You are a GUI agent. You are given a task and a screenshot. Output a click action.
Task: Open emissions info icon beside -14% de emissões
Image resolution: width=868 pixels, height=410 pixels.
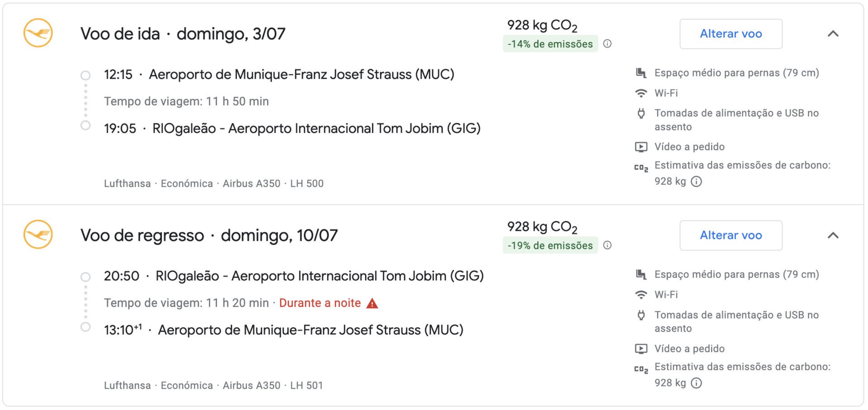click(608, 44)
